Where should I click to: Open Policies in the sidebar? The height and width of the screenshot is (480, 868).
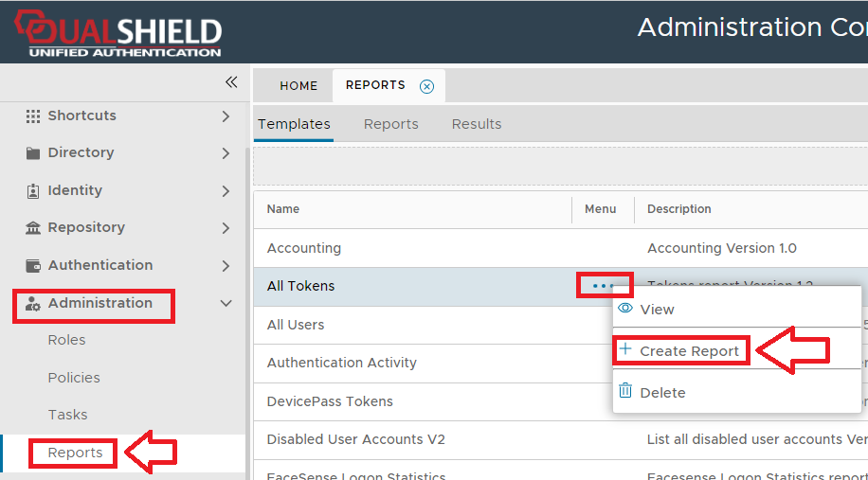click(74, 378)
